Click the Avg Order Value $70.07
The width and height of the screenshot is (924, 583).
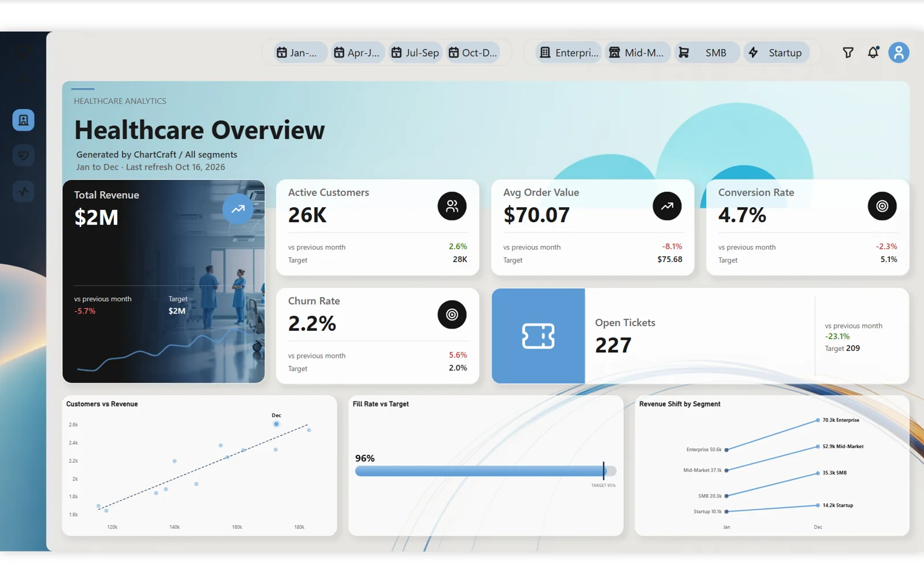[x=536, y=215]
